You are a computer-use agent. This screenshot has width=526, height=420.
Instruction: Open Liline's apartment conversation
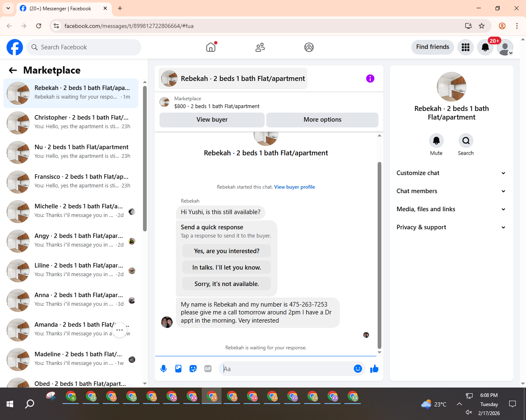click(x=71, y=271)
